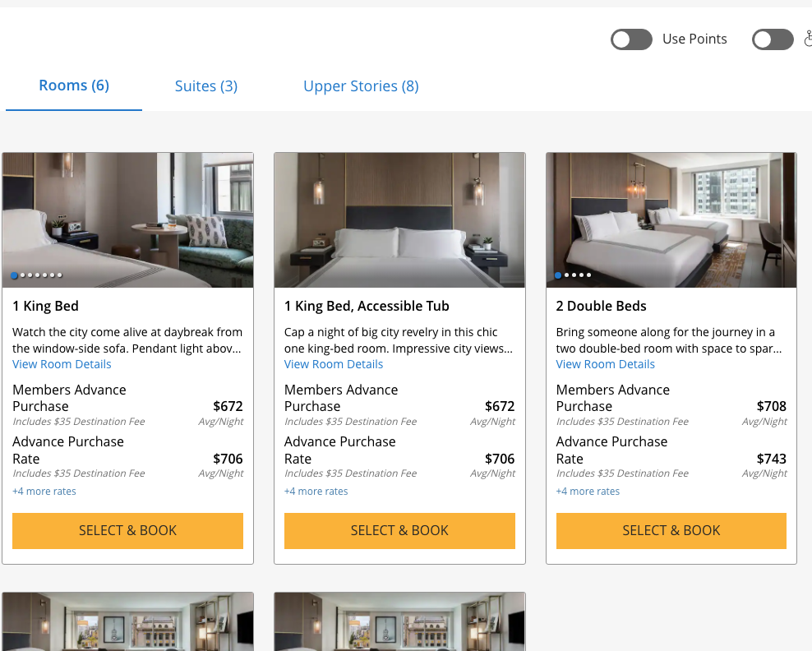
Task: Book the 1 King Bed, Accessible Tub room
Action: click(x=399, y=531)
